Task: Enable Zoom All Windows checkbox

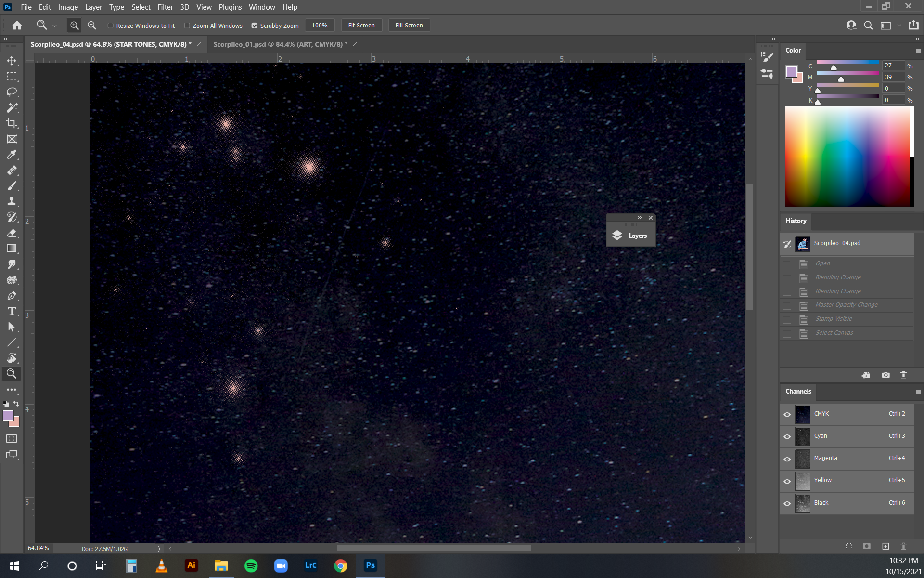Action: (187, 26)
